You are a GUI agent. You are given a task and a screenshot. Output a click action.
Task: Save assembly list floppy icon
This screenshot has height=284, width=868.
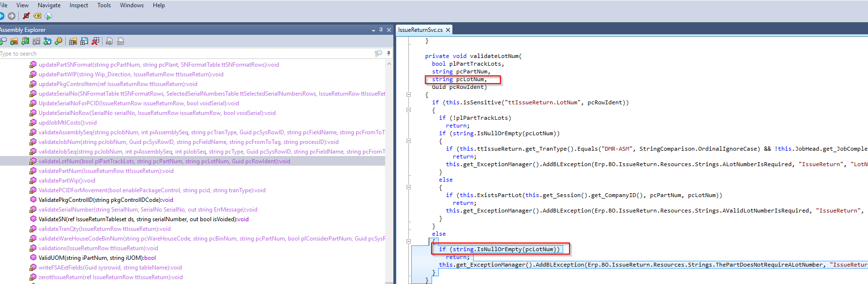pos(84,41)
